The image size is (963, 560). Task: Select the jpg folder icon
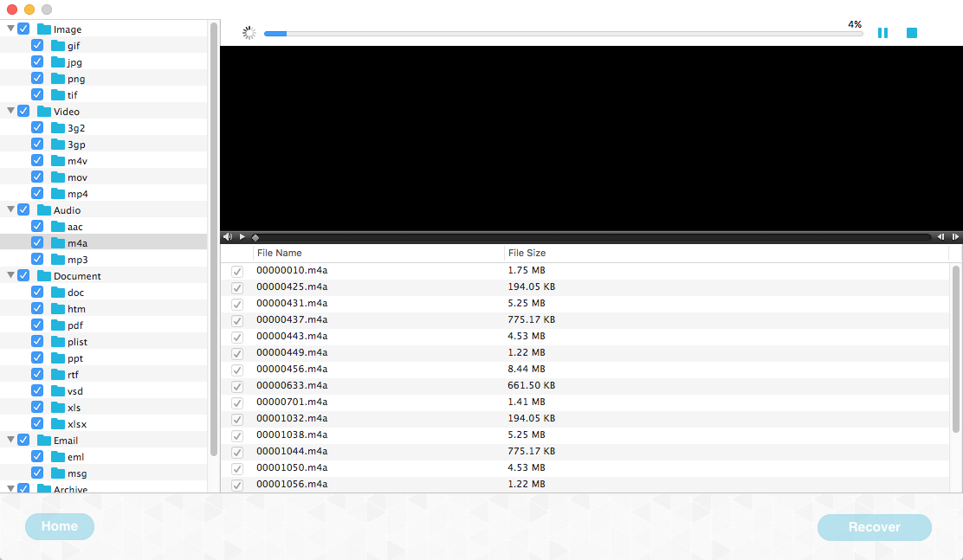(58, 62)
